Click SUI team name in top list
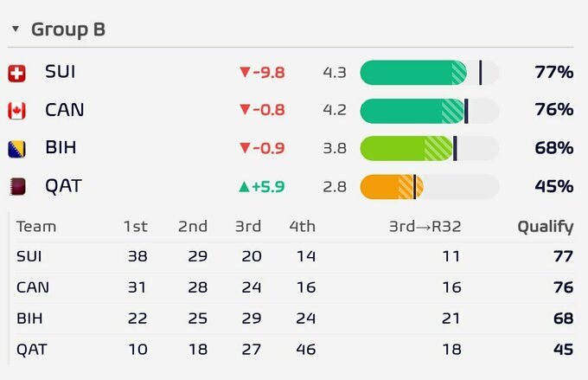The width and height of the screenshot is (588, 380). 60,72
